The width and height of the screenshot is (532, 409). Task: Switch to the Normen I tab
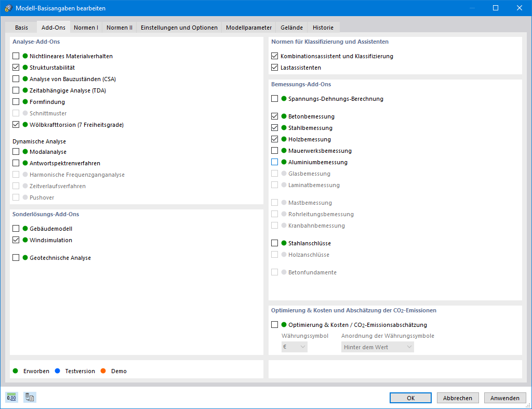pyautogui.click(x=86, y=27)
